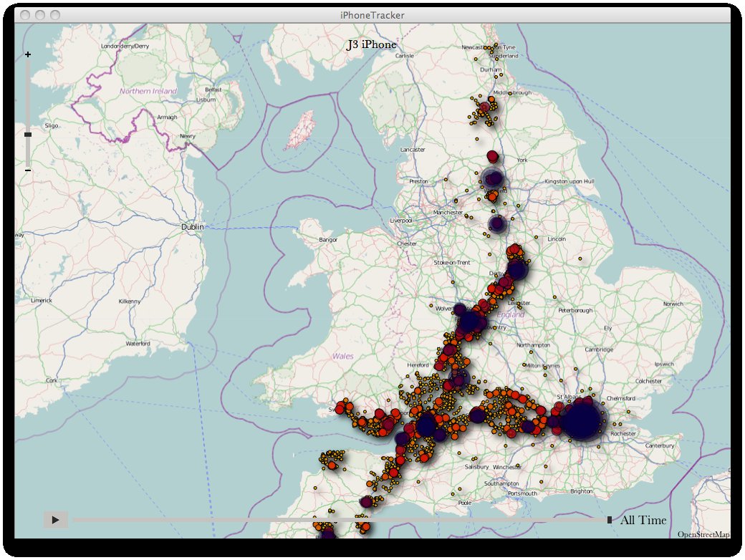
Task: Click the Chester city label
Action: (x=407, y=243)
